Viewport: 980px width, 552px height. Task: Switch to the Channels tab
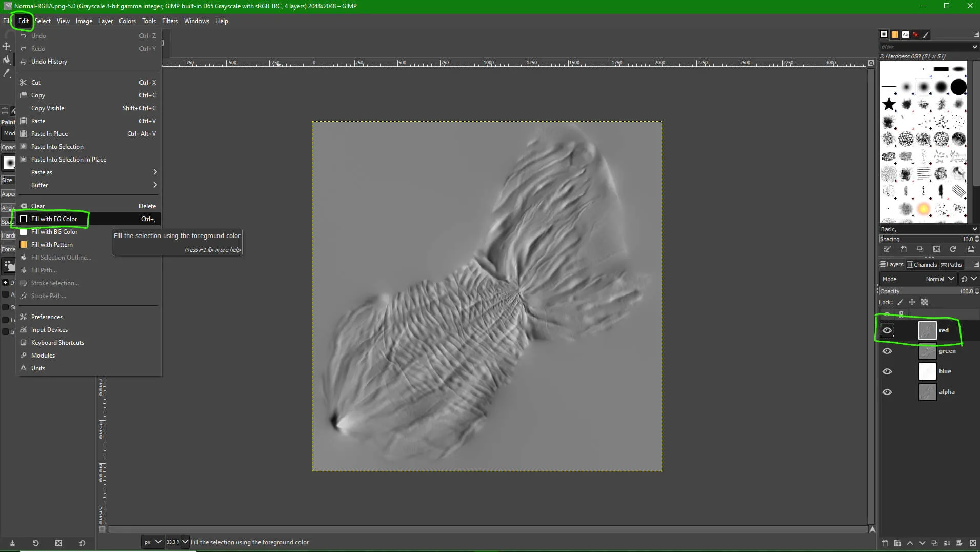point(922,265)
